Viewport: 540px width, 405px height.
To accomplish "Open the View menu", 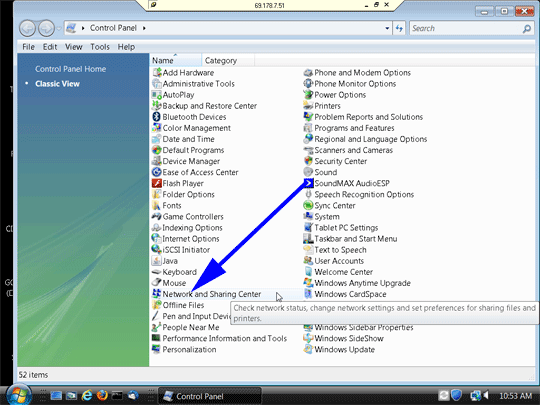I will pos(74,47).
